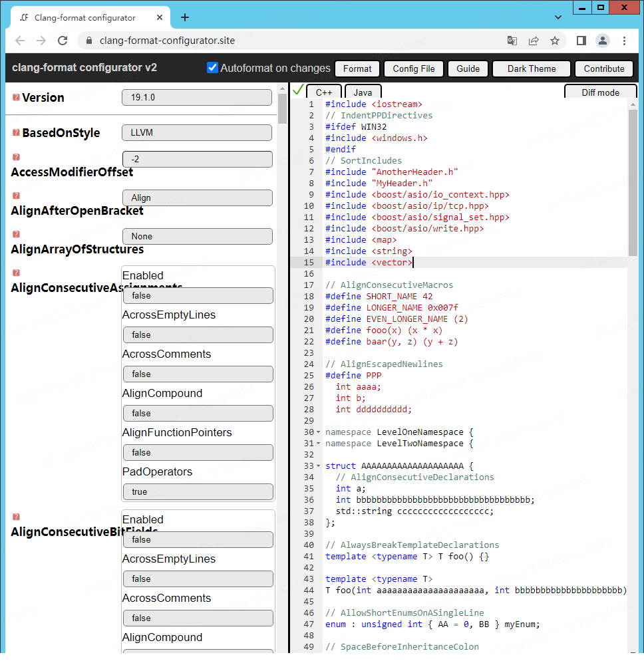
Task: Reload the page
Action: click(x=63, y=41)
